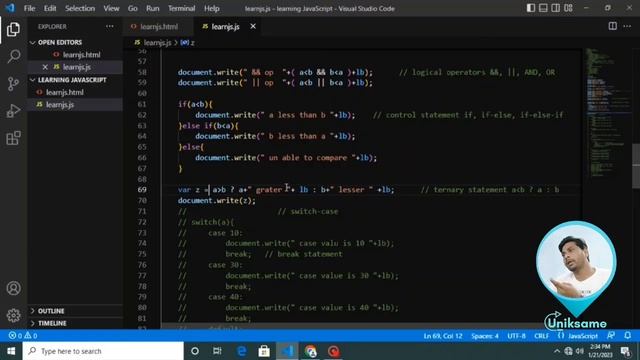Open the Action Center notification icon
640x360 pixels.
625,351
